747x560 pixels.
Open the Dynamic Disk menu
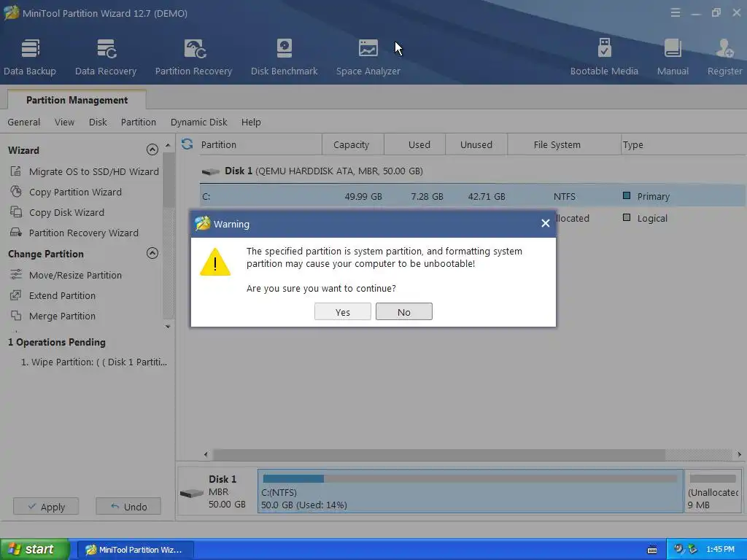[x=198, y=122]
